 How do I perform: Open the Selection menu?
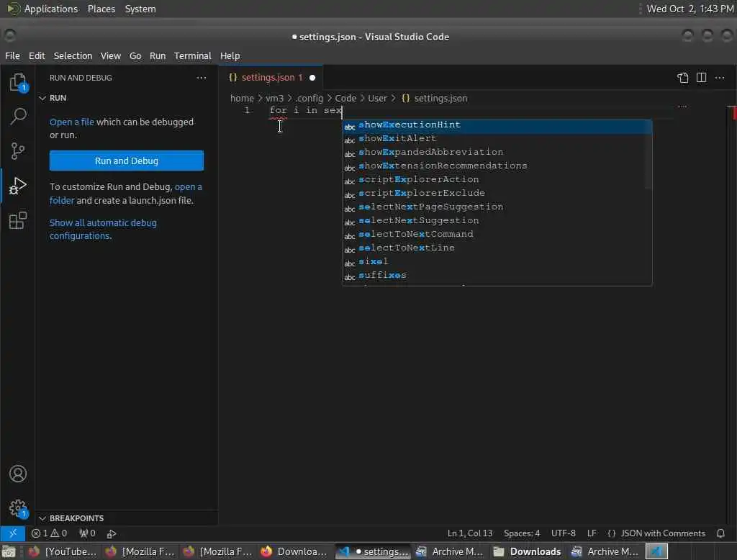click(73, 55)
